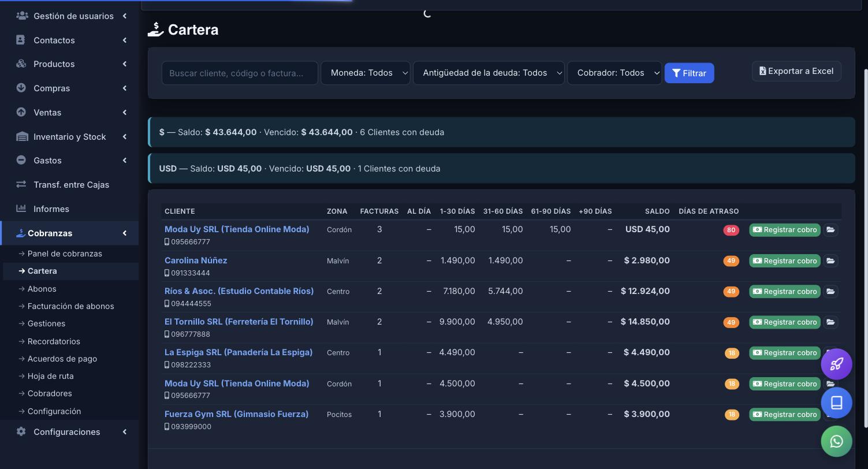Image resolution: width=868 pixels, height=469 pixels.
Task: Click the Filtrar button
Action: tap(689, 73)
